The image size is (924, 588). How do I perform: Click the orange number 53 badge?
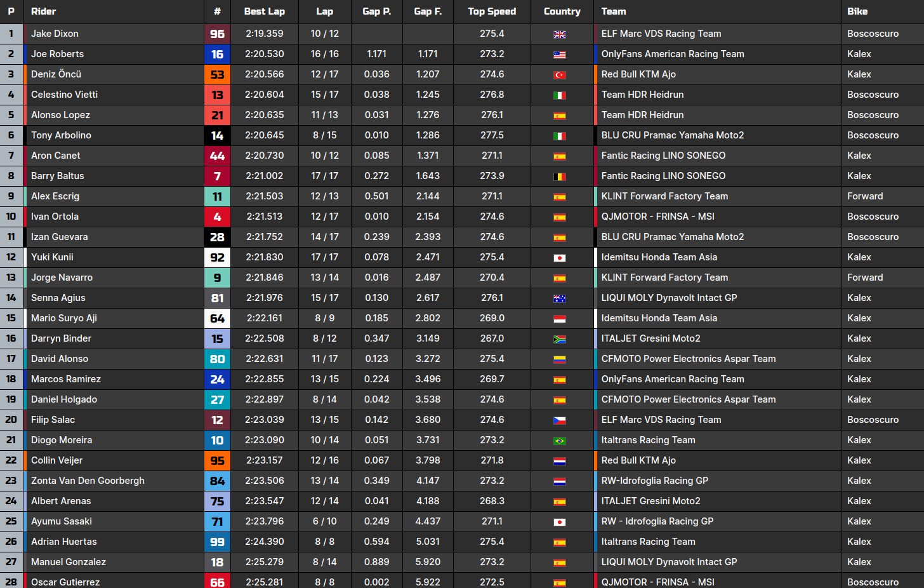[x=217, y=75]
